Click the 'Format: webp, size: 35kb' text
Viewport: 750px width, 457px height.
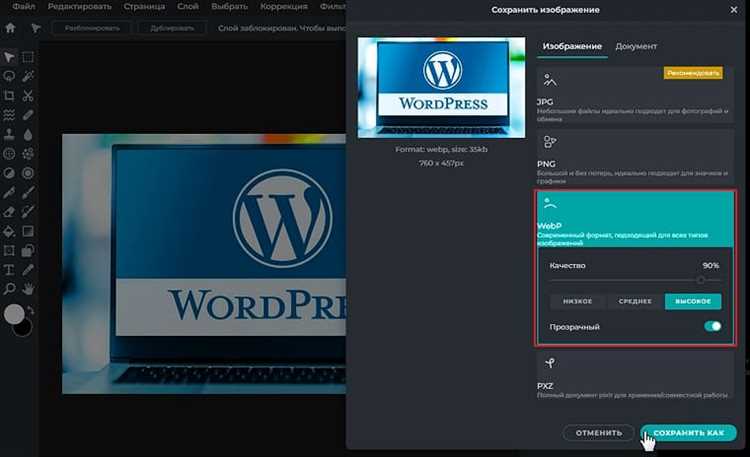(x=441, y=149)
